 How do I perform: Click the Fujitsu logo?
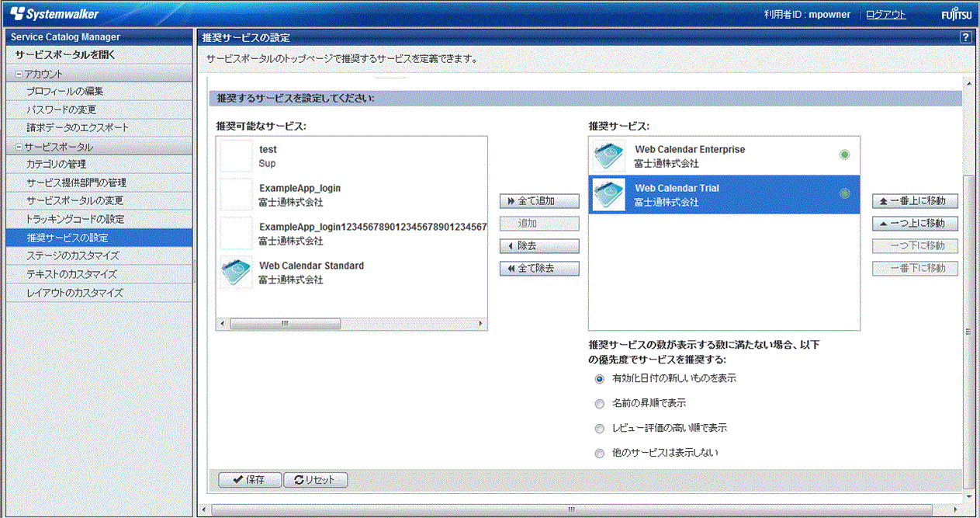pos(955,15)
